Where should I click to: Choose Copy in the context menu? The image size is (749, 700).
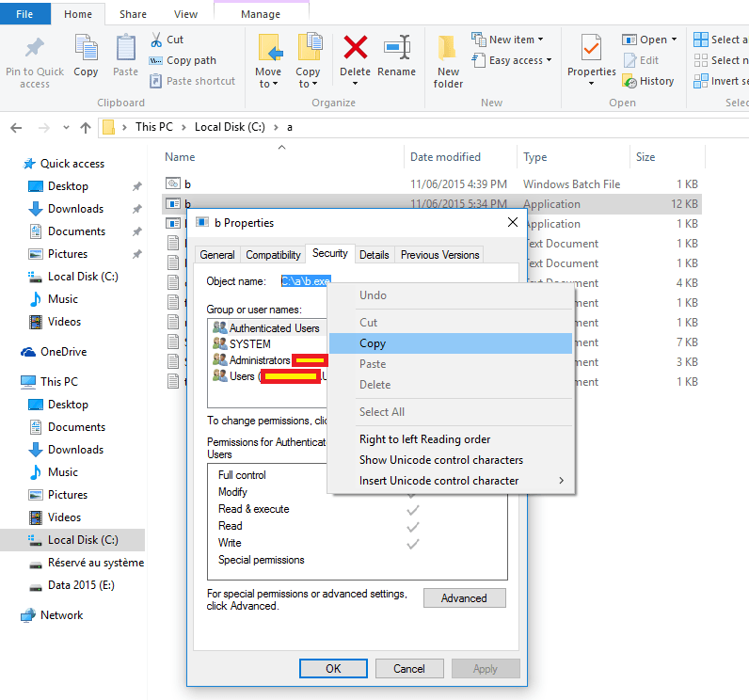[451, 343]
